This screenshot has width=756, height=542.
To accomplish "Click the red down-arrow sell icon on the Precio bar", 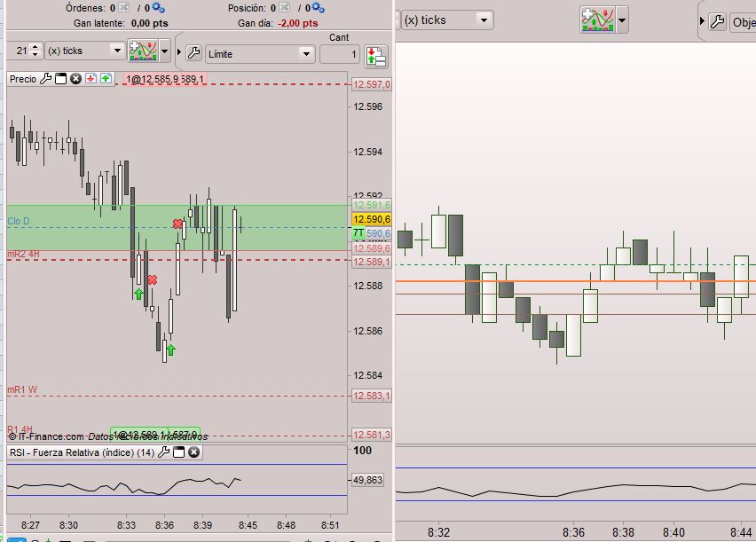I will click(x=91, y=78).
